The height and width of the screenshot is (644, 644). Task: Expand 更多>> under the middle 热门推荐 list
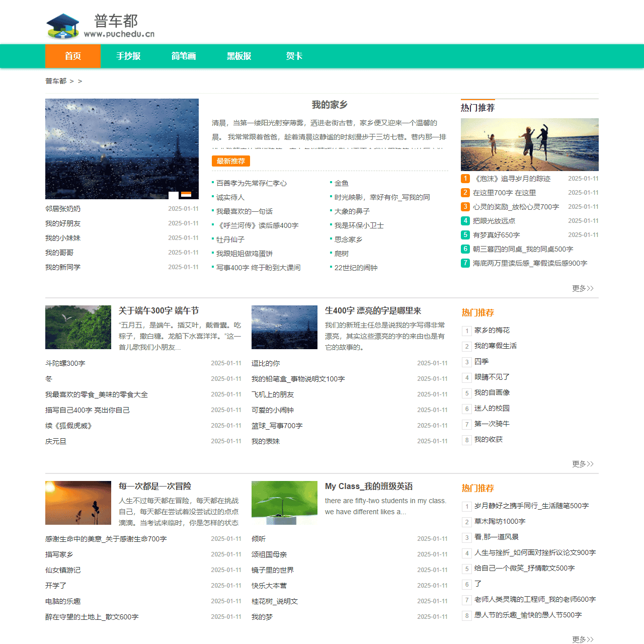[583, 464]
